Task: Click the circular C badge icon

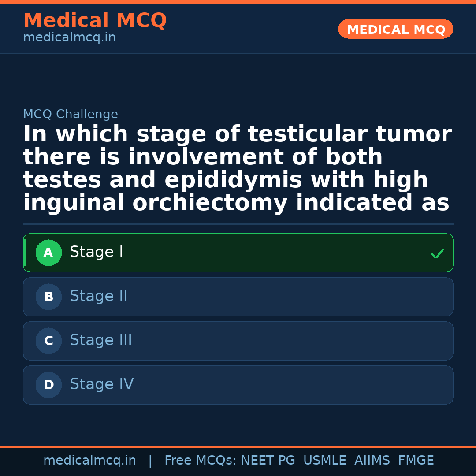Action: 48,341
